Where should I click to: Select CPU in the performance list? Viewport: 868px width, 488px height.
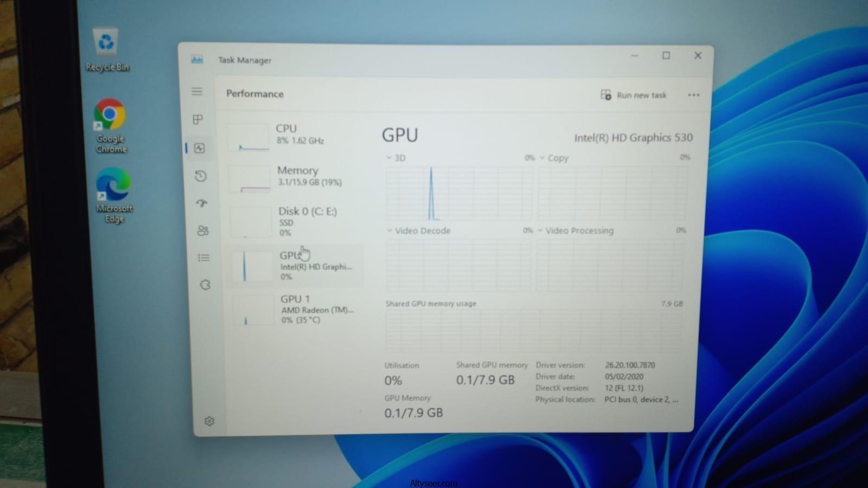click(x=293, y=134)
